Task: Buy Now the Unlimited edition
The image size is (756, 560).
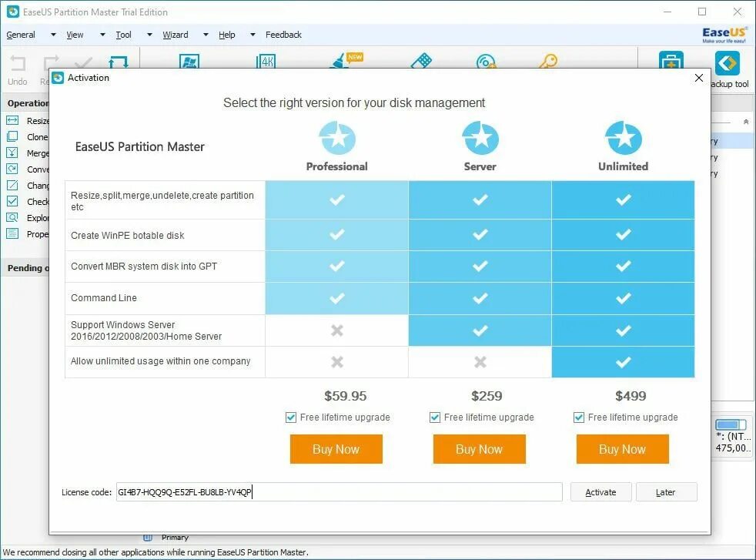Action: pos(623,449)
